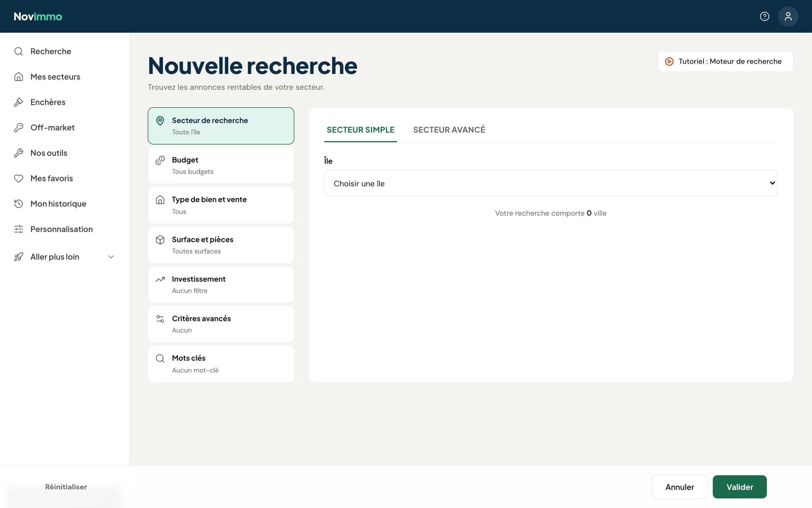Go to Mes secteurs in the sidebar
This screenshot has height=508, width=812.
tap(55, 76)
